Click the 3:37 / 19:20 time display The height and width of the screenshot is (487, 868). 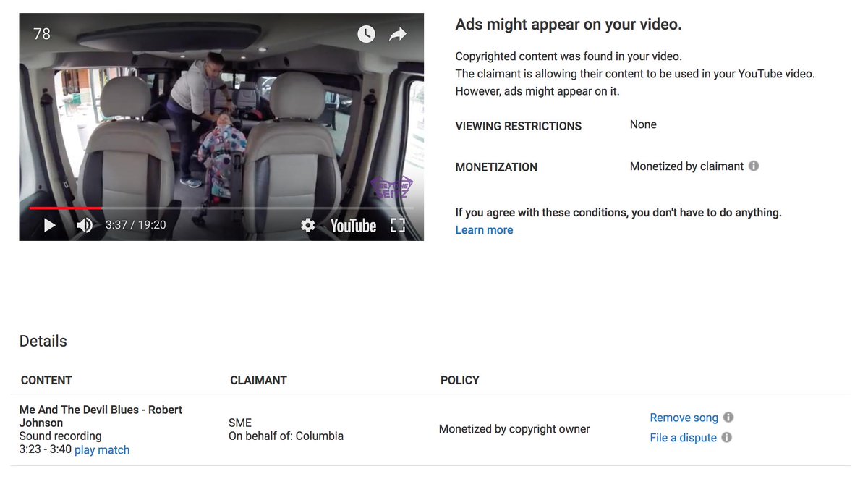[x=135, y=225]
